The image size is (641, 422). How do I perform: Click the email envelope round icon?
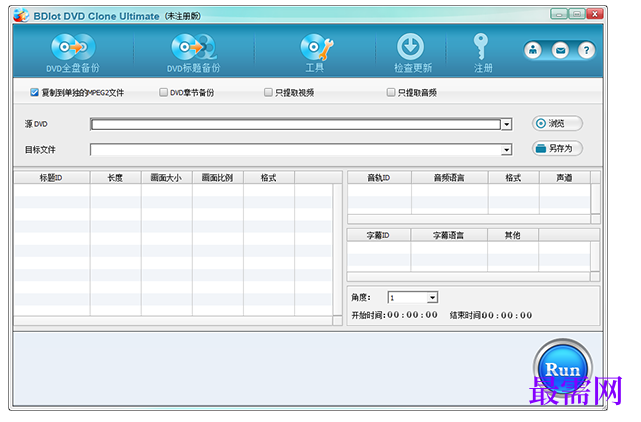(x=560, y=50)
